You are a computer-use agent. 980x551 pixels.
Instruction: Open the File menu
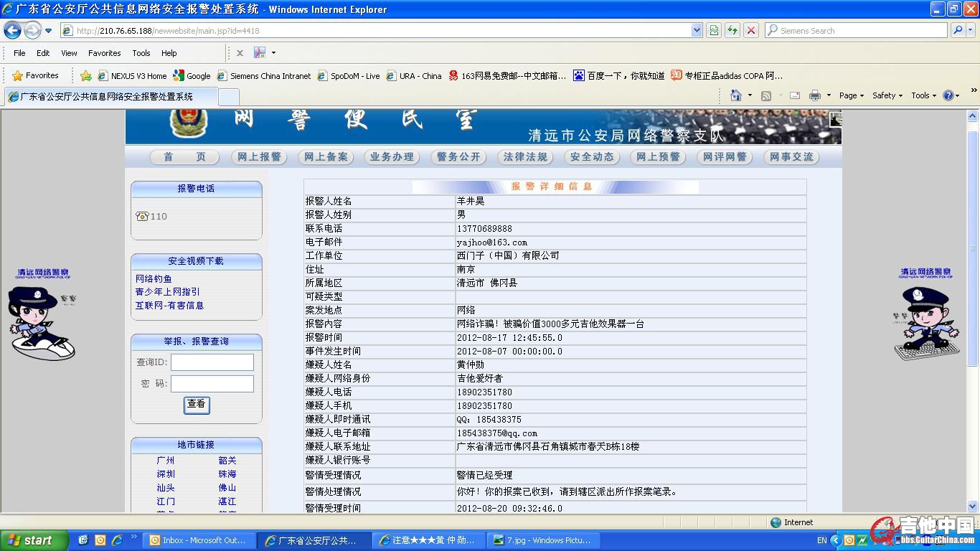coord(19,53)
